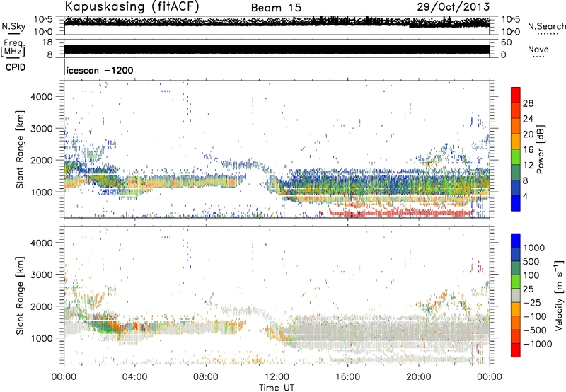Screen dimensions: 566x392
Task: Click the black noise trace in the N.Sky panel
Action: point(277,21)
